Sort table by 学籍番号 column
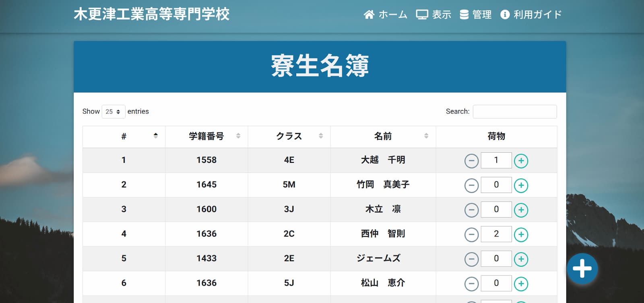The width and height of the screenshot is (644, 303). [206, 136]
